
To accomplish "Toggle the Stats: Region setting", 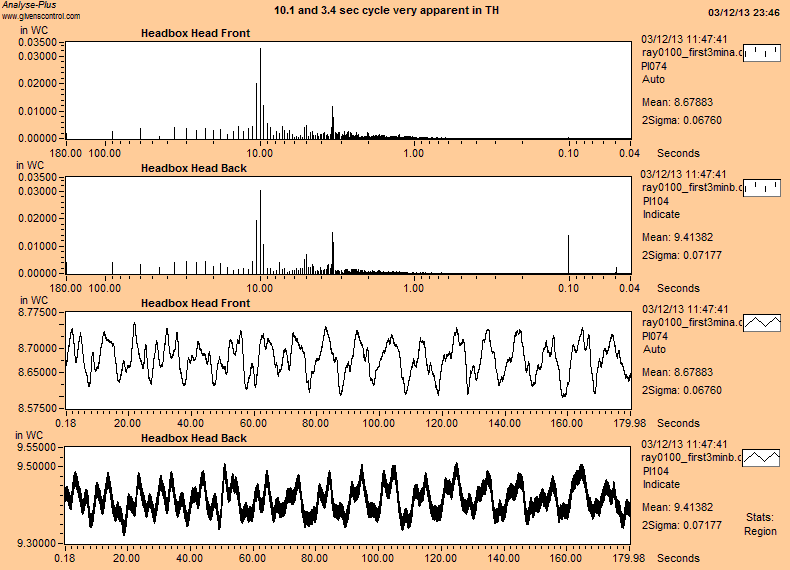I will click(x=759, y=524).
